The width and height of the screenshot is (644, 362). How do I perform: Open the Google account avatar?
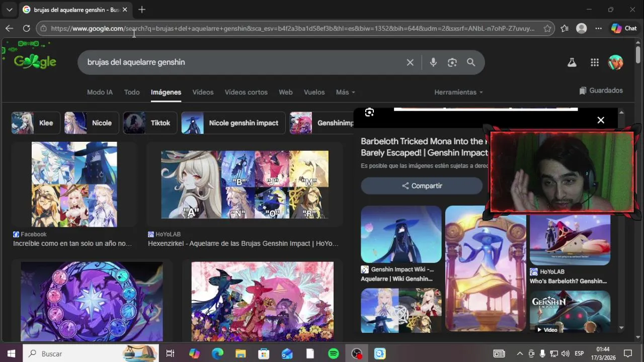(616, 62)
